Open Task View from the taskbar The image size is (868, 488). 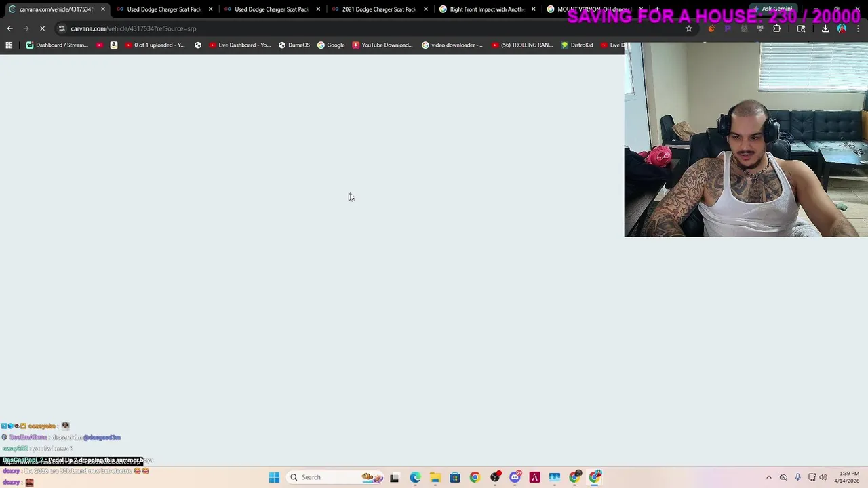click(394, 477)
